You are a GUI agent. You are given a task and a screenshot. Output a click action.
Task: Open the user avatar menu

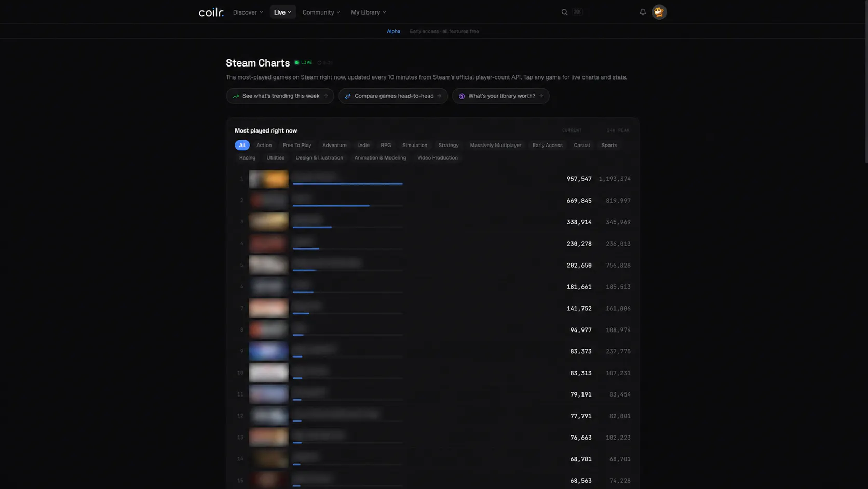click(x=659, y=12)
